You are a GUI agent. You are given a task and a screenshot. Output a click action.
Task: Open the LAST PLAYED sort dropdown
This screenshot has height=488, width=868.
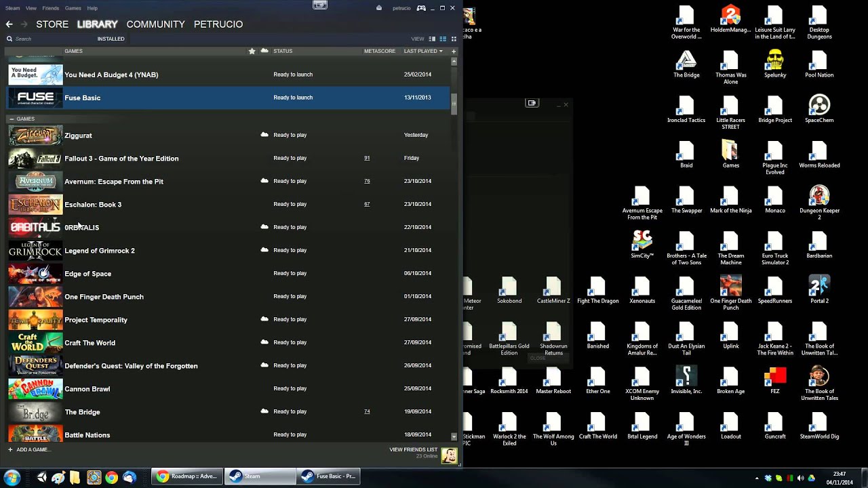[x=422, y=51]
